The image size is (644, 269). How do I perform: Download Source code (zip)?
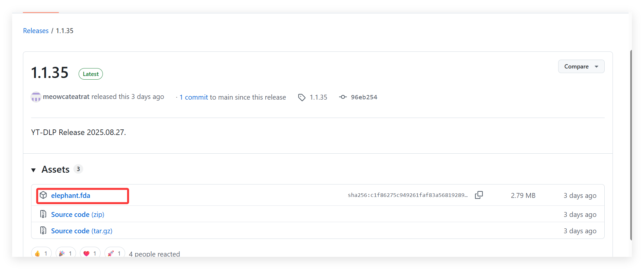pyautogui.click(x=78, y=215)
